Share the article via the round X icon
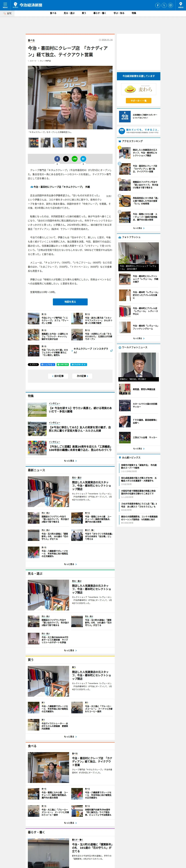The image size is (186, 868). point(66,159)
